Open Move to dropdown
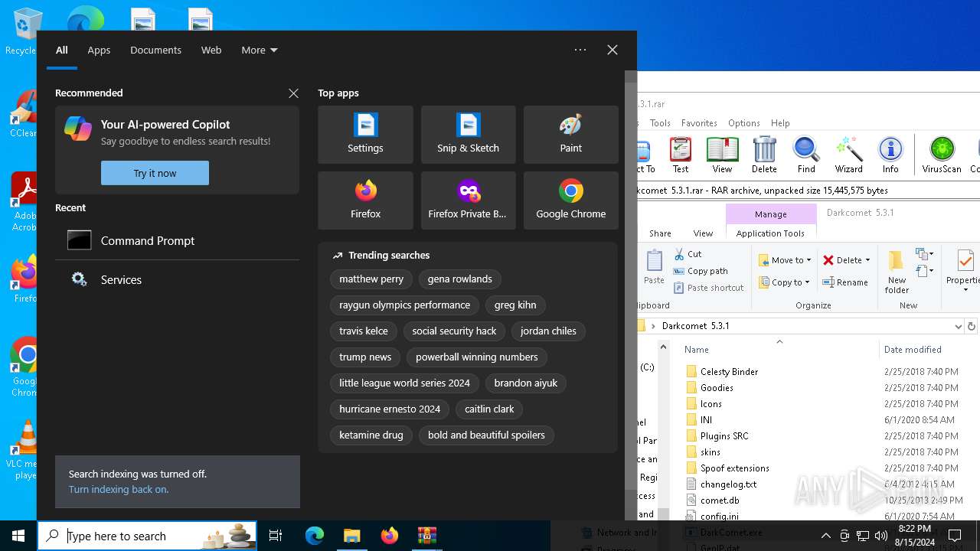This screenshot has height=551, width=980. pyautogui.click(x=785, y=260)
